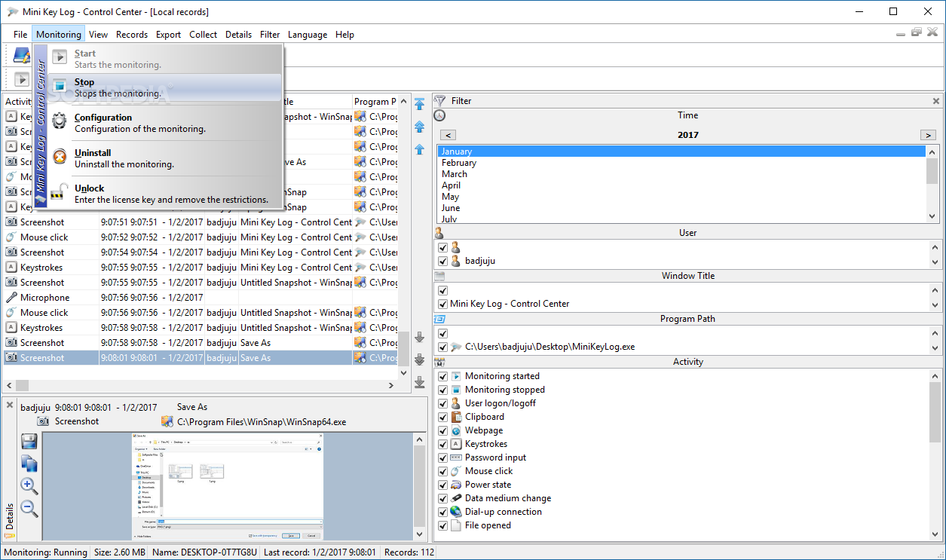Choose Unlock to enter the license key
This screenshot has height=560, width=946.
coord(165,194)
